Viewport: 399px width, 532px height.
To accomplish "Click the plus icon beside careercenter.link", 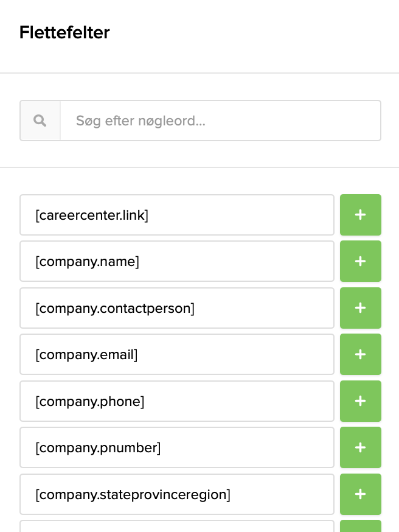I will coord(360,215).
